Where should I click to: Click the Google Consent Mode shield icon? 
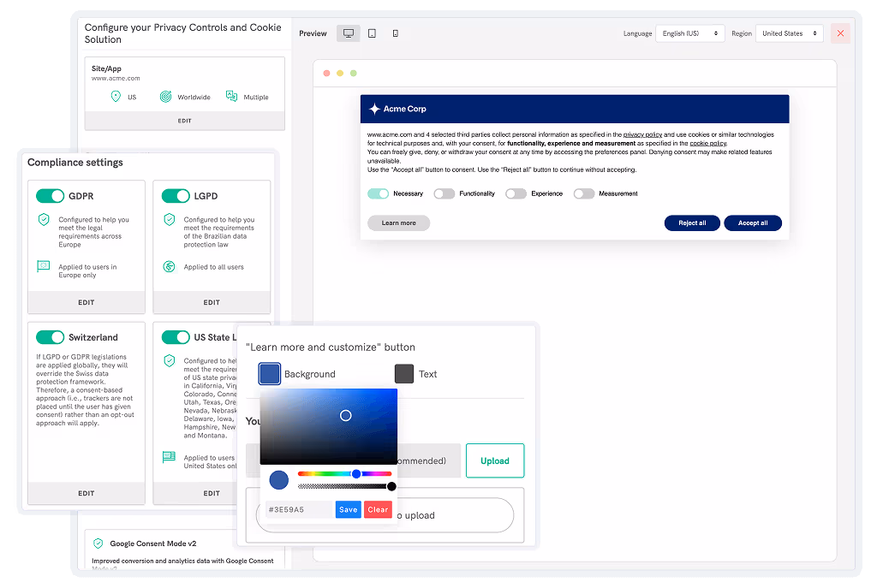[x=98, y=543]
